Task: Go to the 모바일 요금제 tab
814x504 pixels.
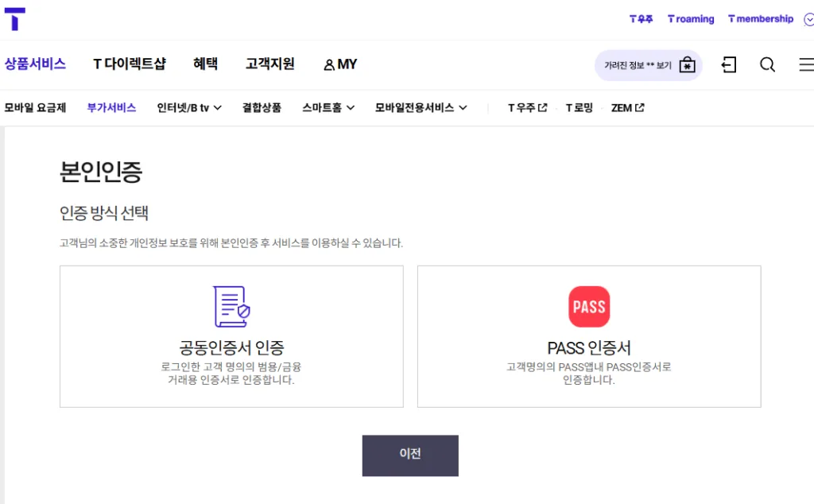Action: click(35, 108)
